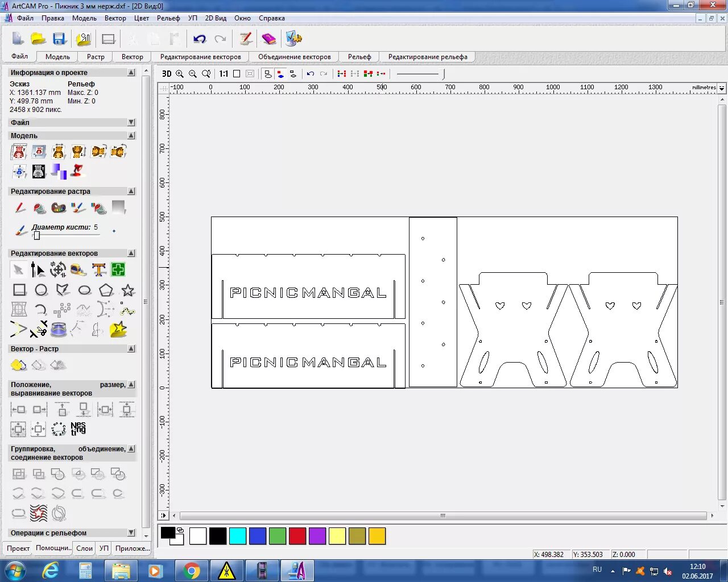Click the Transform Vectors tool
The height and width of the screenshot is (582, 728).
pos(58,269)
